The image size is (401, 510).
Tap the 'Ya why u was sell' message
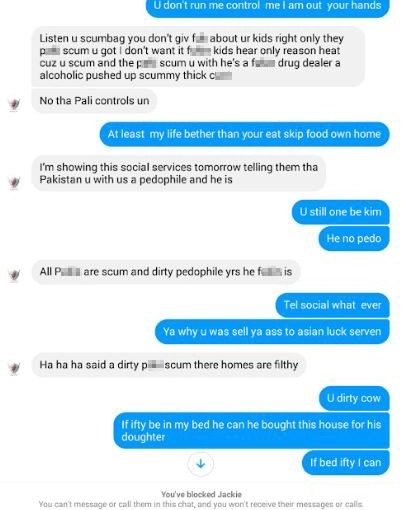[272, 332]
